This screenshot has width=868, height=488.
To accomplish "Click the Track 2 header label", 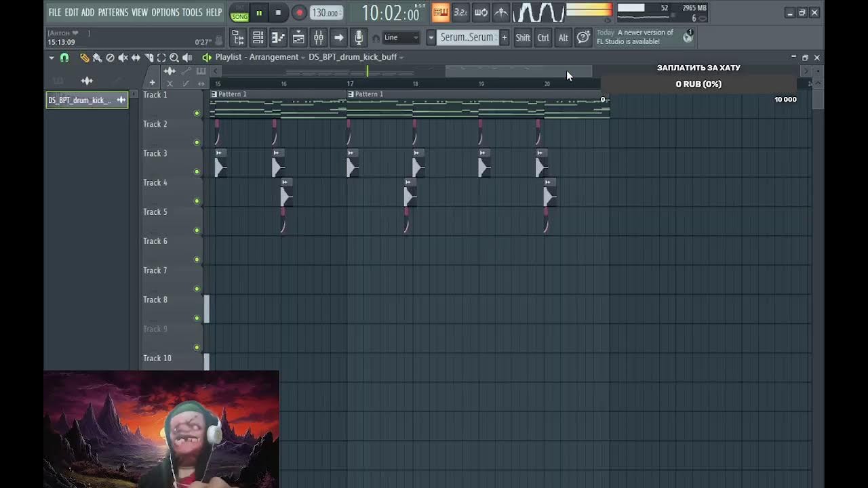I will point(155,124).
